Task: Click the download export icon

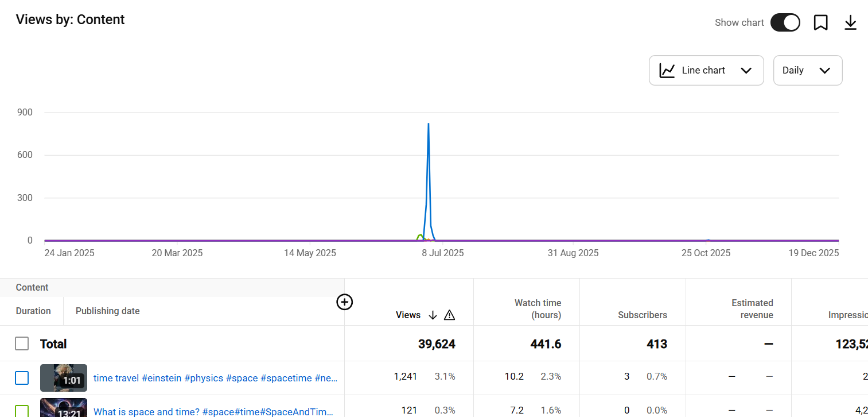Action: coord(850,23)
